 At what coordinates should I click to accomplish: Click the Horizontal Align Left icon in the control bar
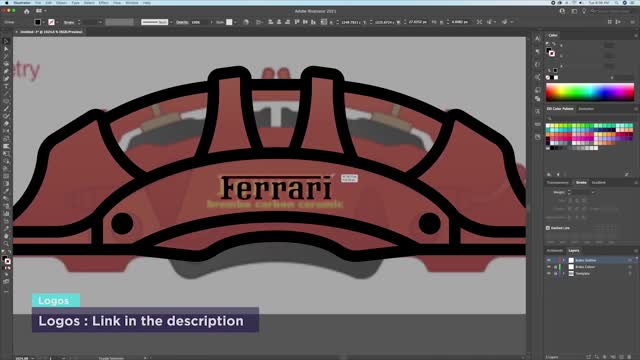tap(271, 22)
